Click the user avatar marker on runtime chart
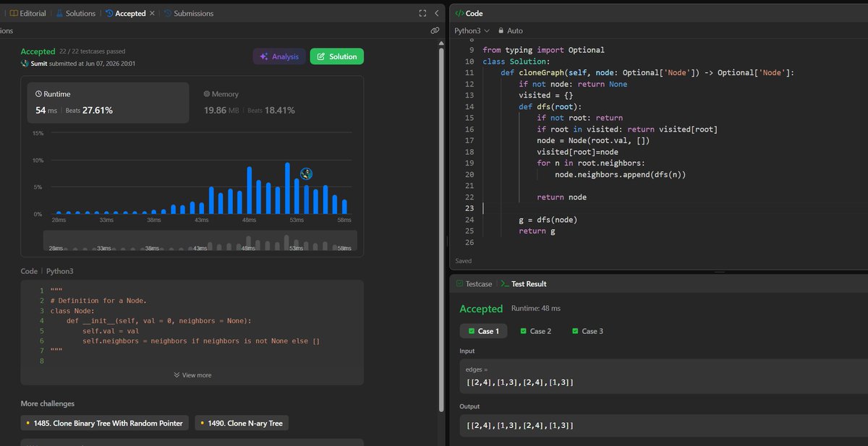The image size is (868, 446). click(x=307, y=173)
